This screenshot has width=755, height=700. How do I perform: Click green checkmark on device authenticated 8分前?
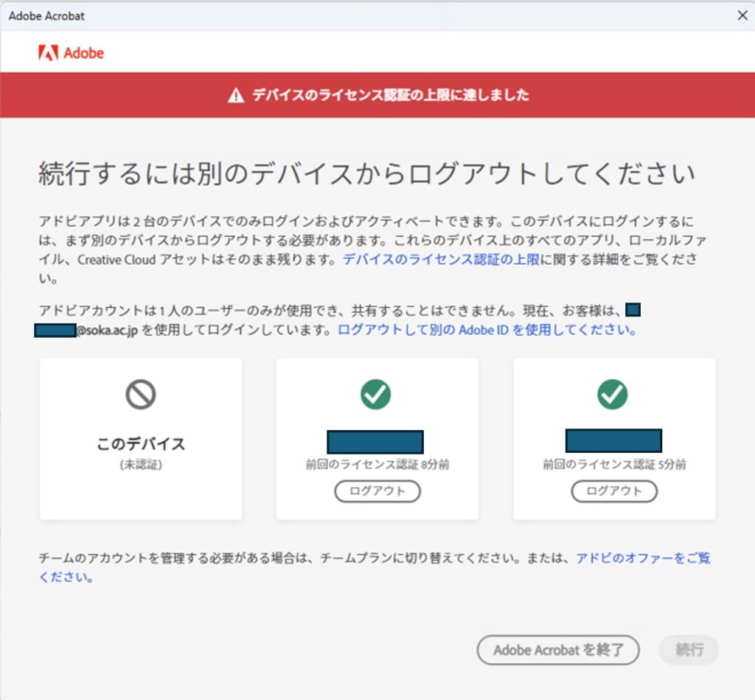pos(376,395)
